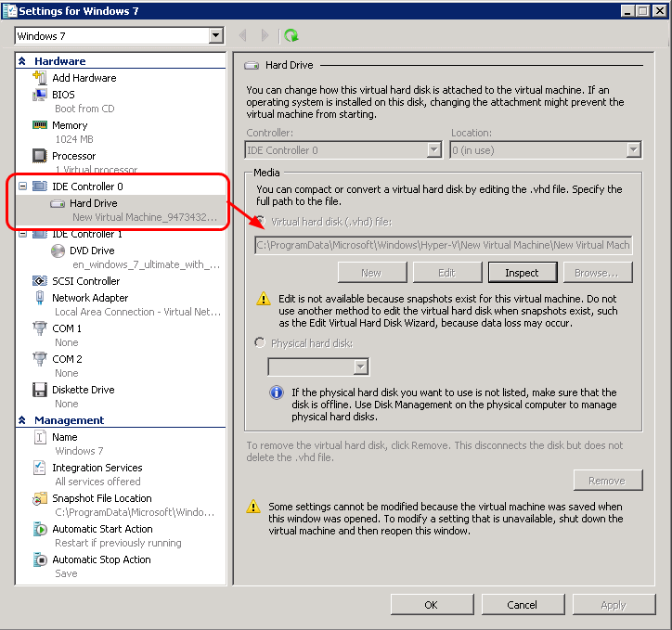
Task: Click the Browse... button
Action: click(x=598, y=273)
